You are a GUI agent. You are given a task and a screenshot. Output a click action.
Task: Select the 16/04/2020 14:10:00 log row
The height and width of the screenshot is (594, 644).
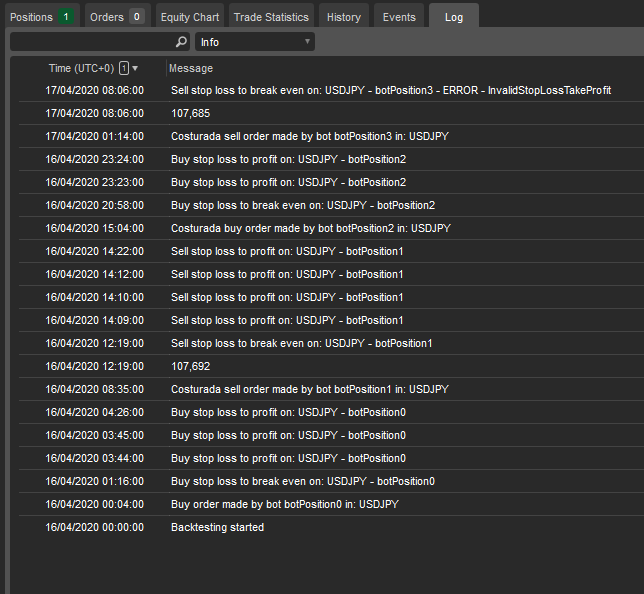(331, 297)
